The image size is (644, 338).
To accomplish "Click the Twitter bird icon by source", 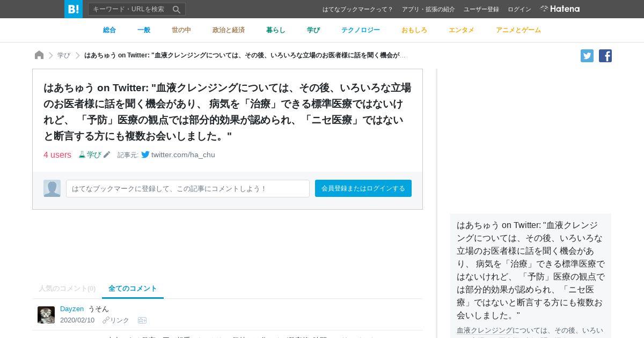I will [145, 155].
